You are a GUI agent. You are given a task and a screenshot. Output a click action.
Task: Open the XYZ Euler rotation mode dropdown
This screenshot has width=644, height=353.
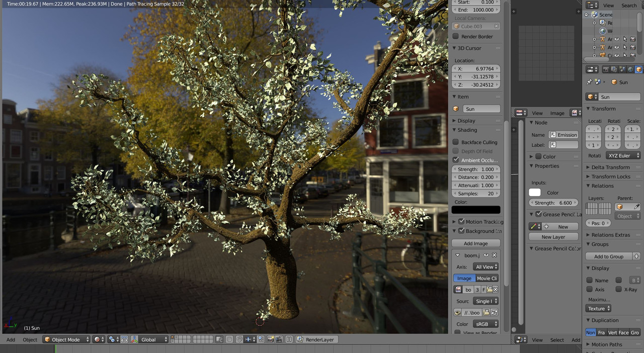pyautogui.click(x=623, y=156)
